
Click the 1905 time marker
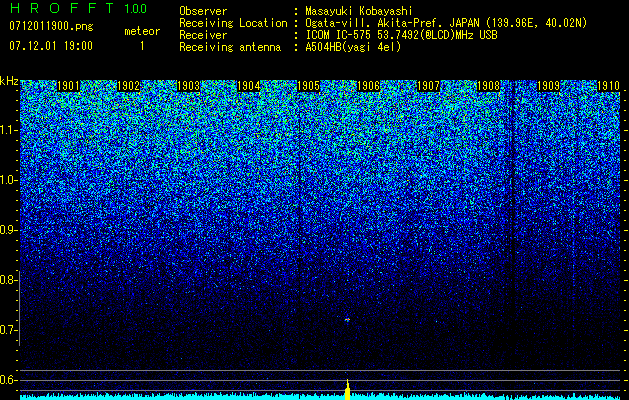308,86
